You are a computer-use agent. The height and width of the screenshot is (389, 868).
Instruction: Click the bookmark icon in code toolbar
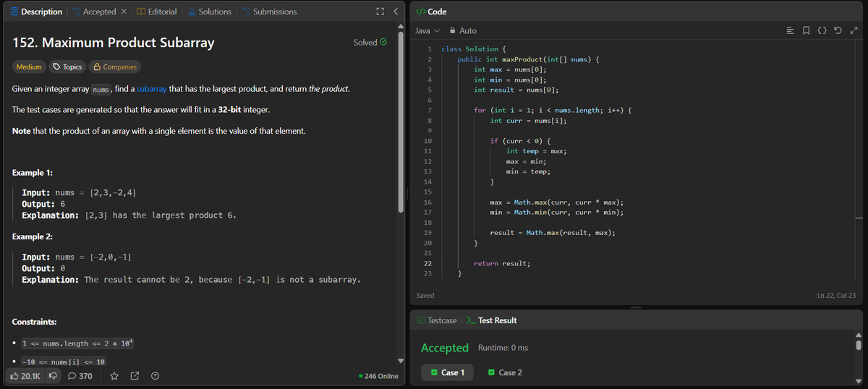[x=807, y=30]
